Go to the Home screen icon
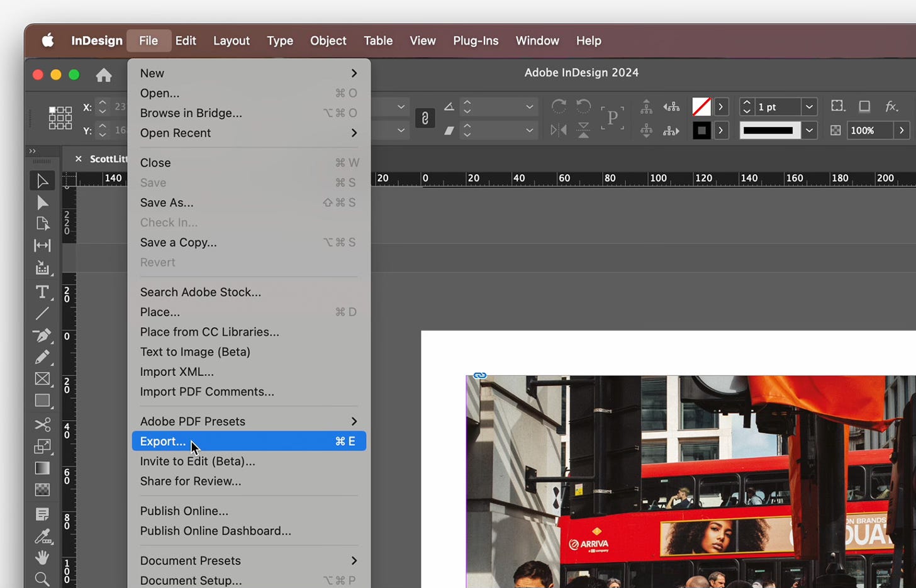Screen dimensions: 916x588 click(x=104, y=75)
